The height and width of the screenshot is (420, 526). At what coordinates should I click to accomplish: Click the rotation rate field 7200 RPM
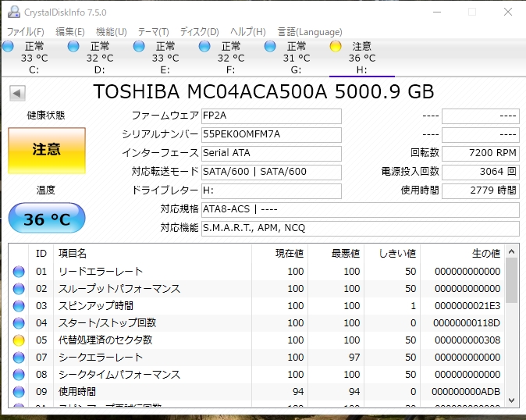[x=481, y=154]
